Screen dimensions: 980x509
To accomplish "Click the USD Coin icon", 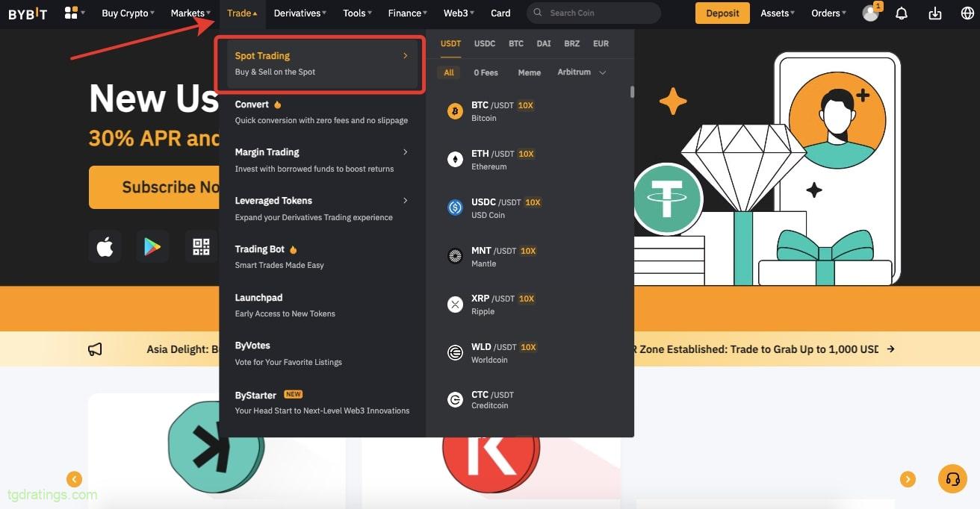I will pos(455,207).
